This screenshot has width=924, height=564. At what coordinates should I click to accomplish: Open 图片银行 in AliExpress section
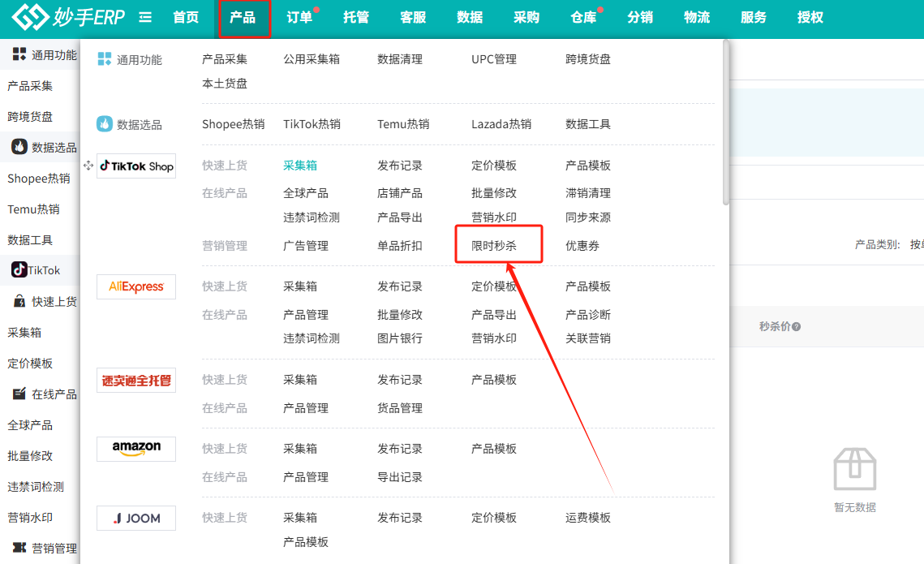coord(400,338)
